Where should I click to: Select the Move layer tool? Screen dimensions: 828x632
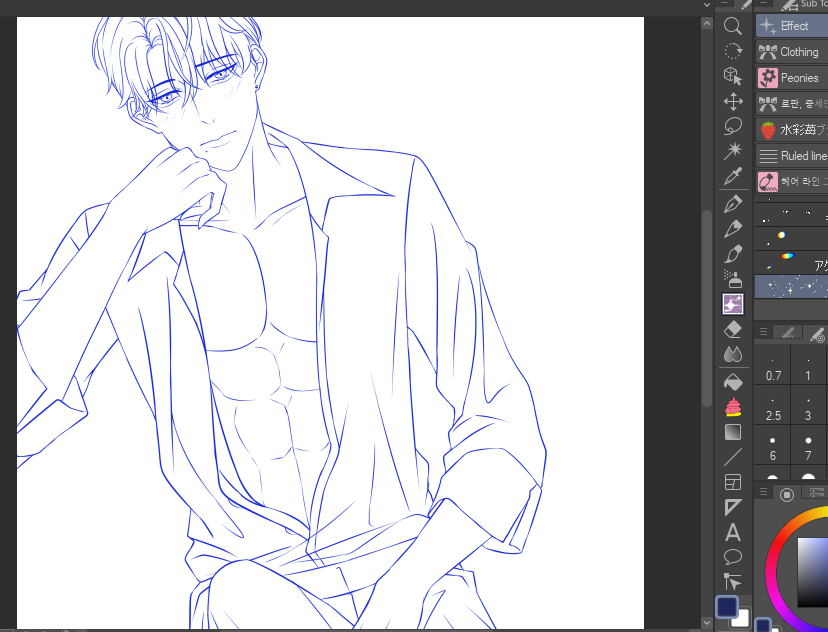pos(732,101)
